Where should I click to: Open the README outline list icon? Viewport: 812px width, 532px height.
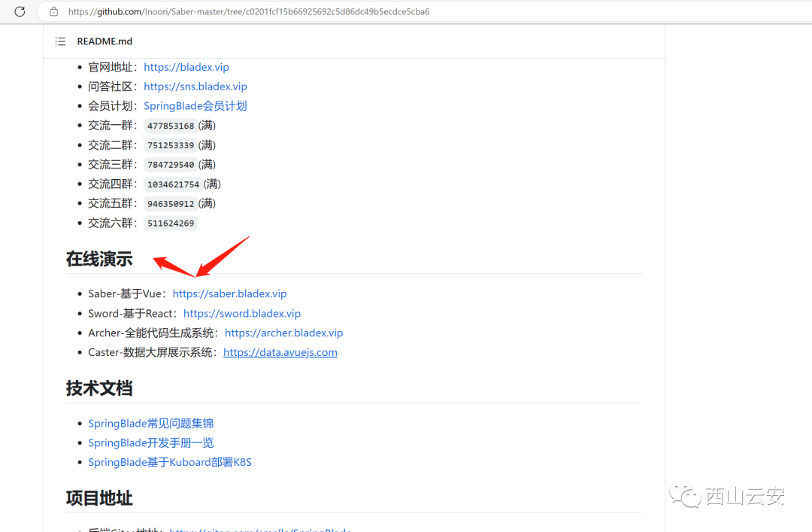pyautogui.click(x=61, y=41)
